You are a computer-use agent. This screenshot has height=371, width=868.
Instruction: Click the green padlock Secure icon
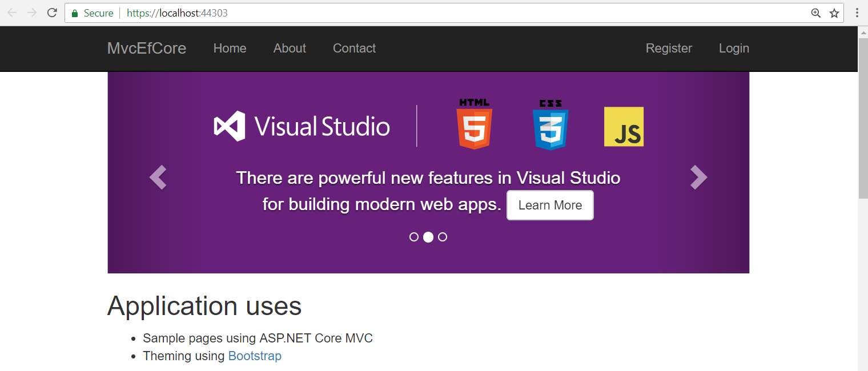[75, 13]
